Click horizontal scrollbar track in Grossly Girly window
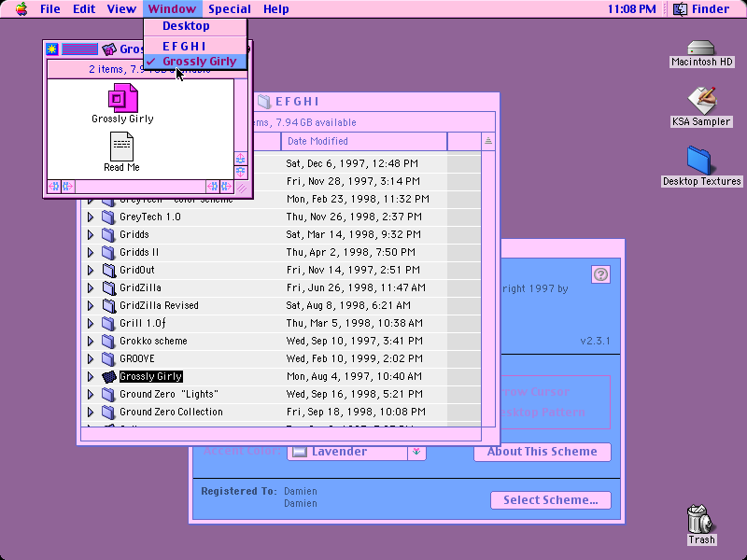747x560 pixels. [x=141, y=186]
